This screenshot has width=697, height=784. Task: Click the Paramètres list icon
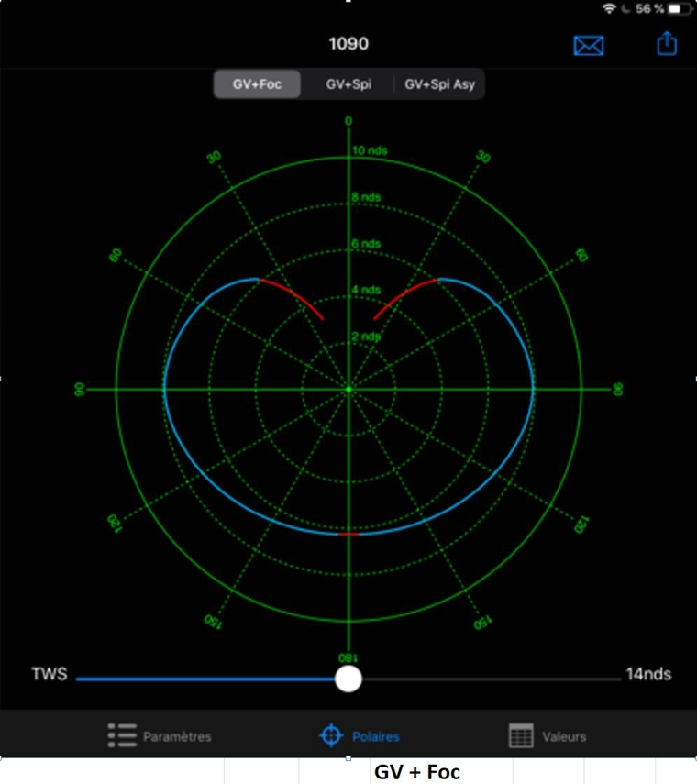121,735
